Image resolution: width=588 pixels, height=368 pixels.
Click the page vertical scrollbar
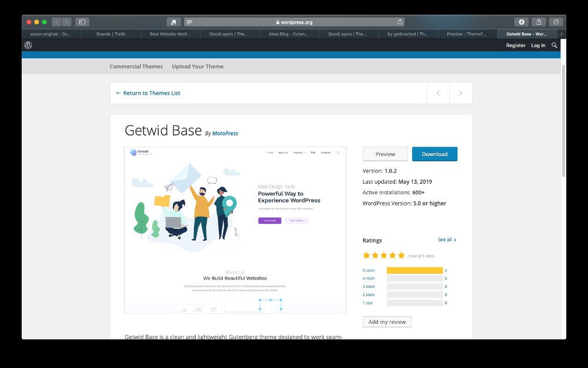pos(563,120)
